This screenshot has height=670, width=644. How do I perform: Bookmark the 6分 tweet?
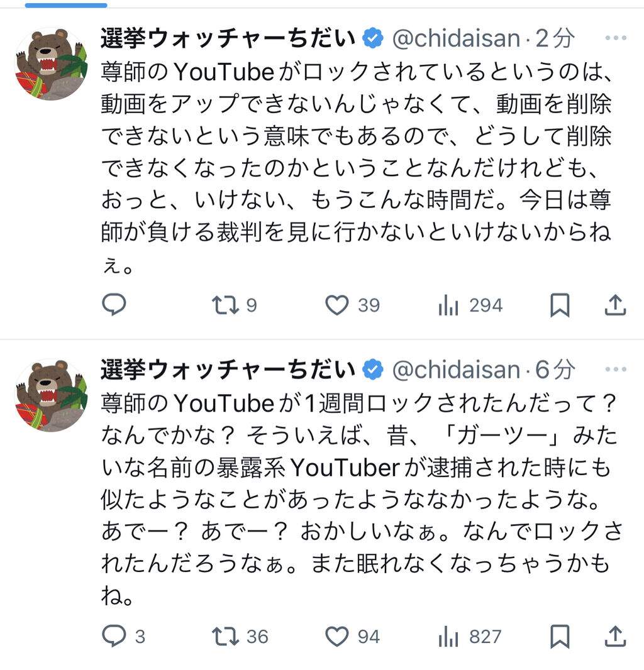coord(559,637)
